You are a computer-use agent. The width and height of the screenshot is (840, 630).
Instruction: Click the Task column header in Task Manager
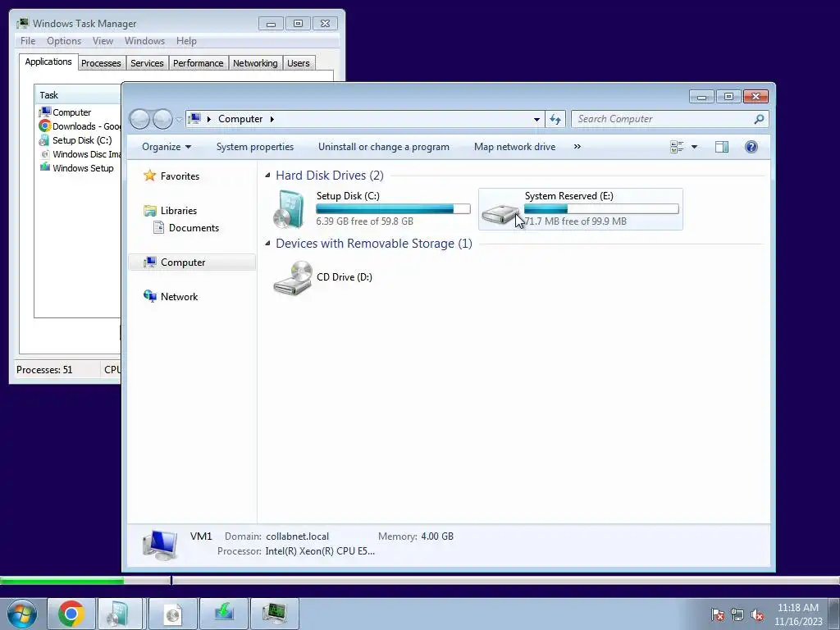click(78, 95)
